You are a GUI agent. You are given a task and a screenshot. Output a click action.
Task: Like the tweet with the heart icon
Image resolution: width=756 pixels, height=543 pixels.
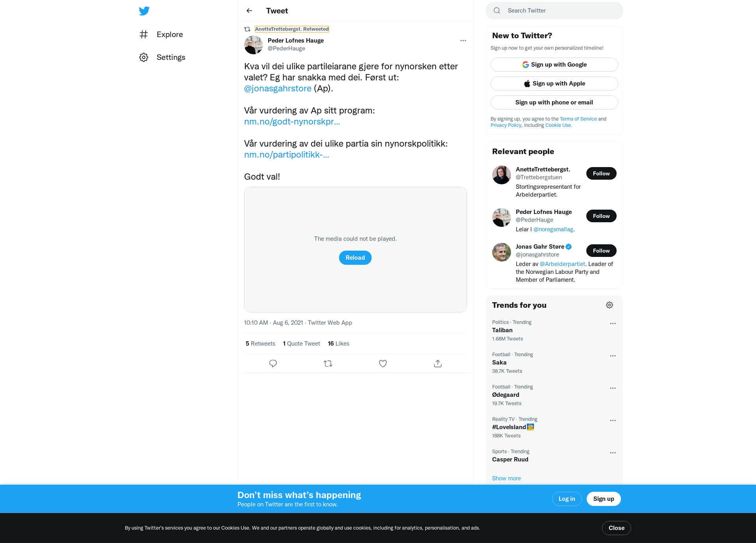[383, 363]
